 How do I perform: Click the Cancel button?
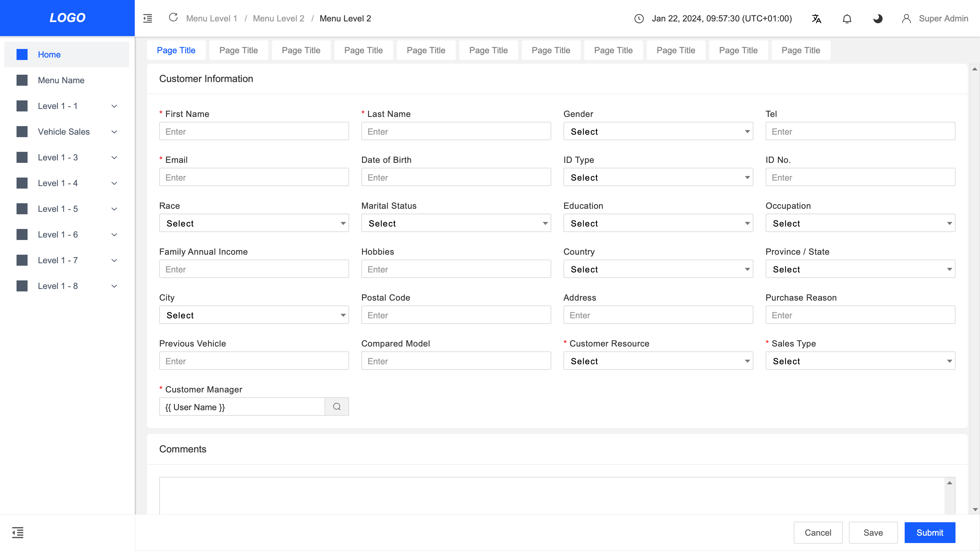pyautogui.click(x=818, y=532)
